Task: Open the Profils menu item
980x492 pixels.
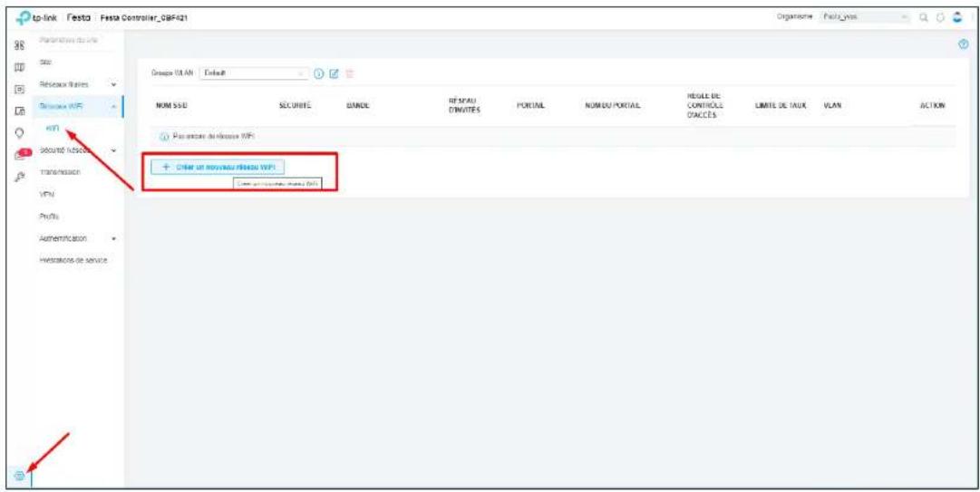Action: [x=49, y=216]
